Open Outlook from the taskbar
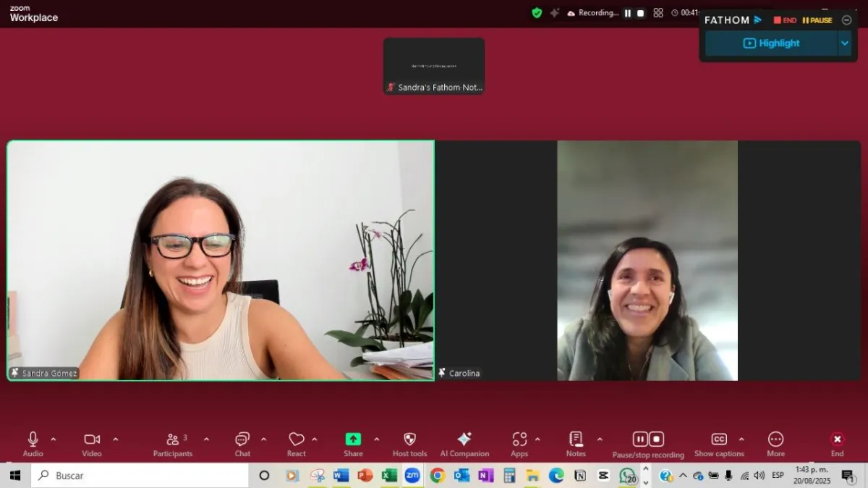Image resolution: width=868 pixels, height=488 pixels. tap(461, 476)
